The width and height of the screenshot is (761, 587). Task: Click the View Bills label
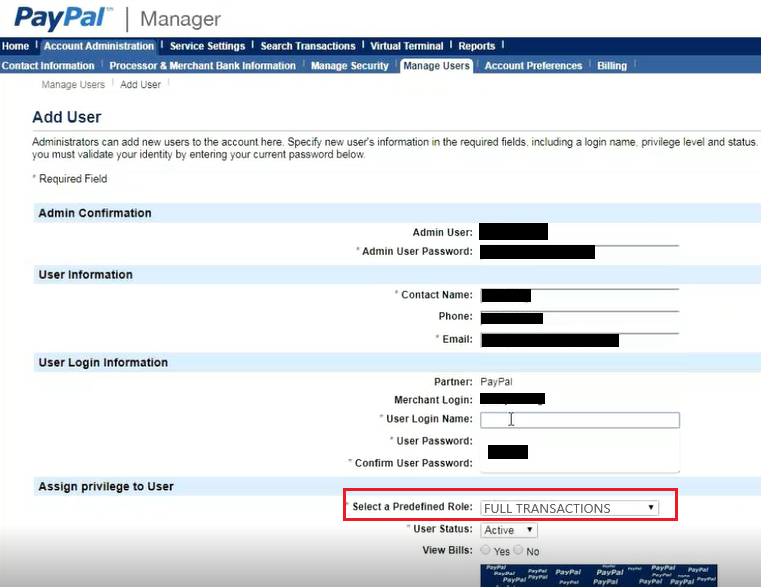[x=447, y=550]
